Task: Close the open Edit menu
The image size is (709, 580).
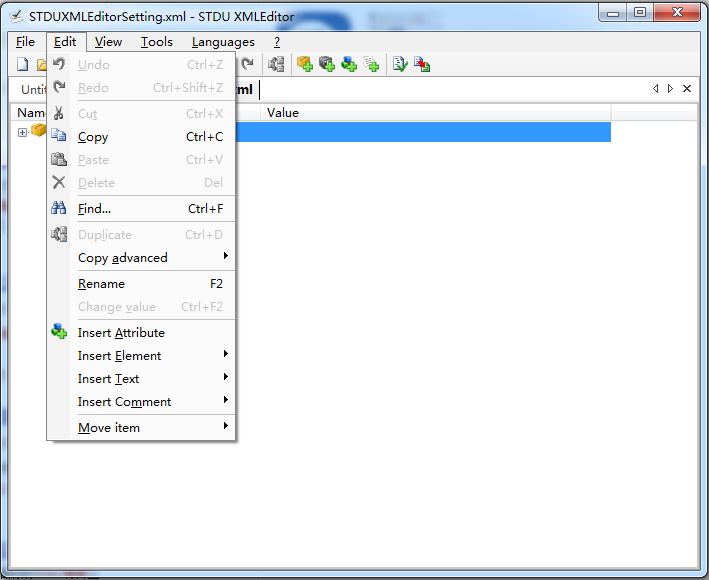Action: click(x=65, y=42)
